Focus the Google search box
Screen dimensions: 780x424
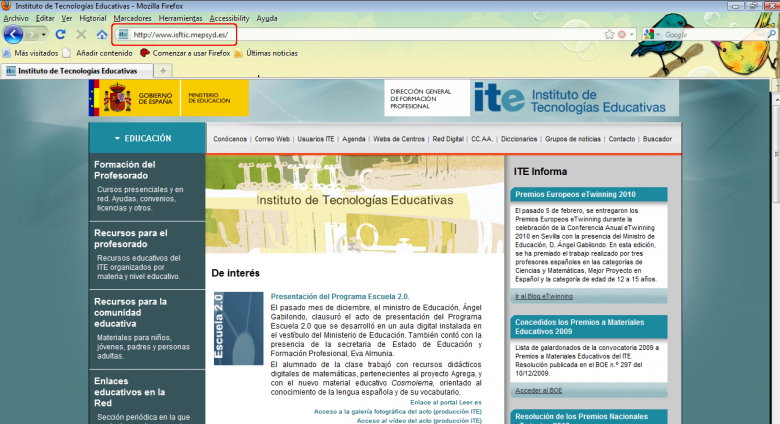(x=714, y=35)
